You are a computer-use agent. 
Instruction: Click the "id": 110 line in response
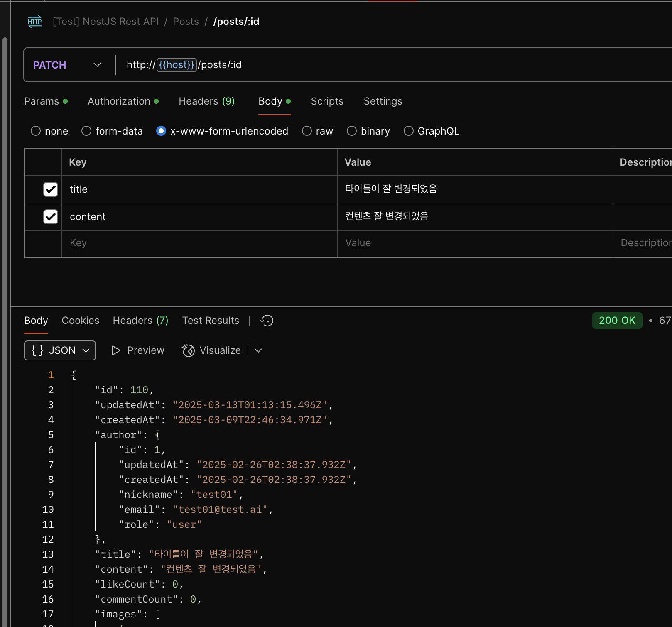pos(124,390)
